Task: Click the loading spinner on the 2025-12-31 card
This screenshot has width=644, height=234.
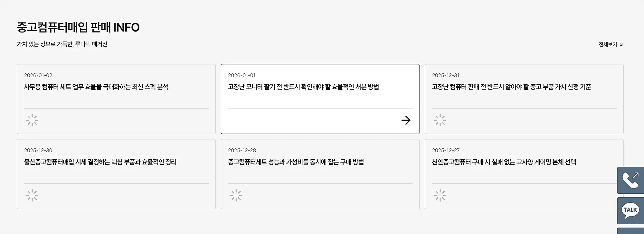Action: pos(440,120)
